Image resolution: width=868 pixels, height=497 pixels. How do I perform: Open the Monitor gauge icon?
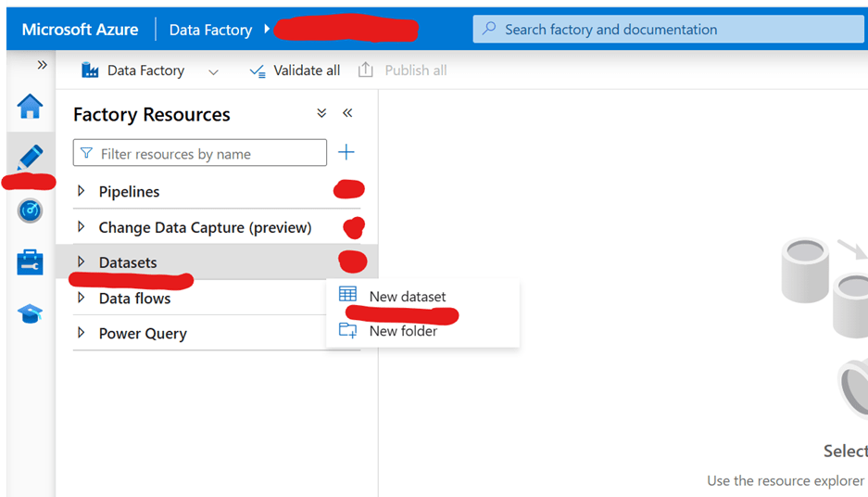(x=31, y=210)
